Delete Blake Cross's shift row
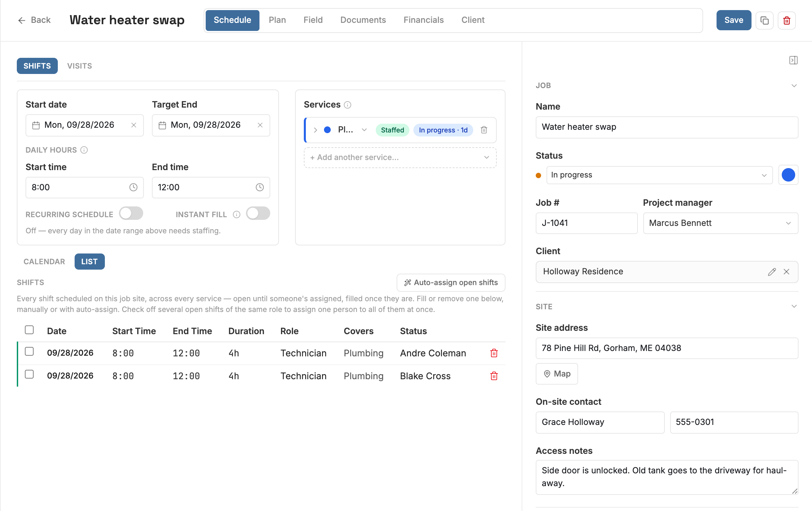 494,376
